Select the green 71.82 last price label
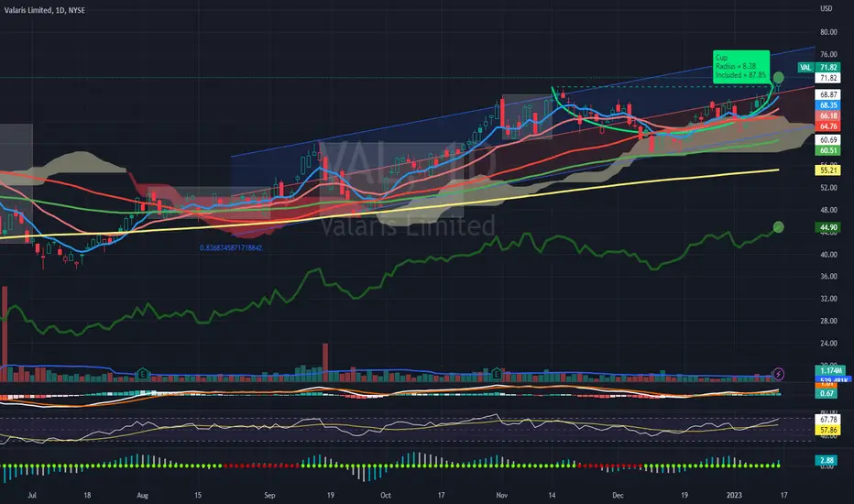The height and width of the screenshot is (504, 854). click(x=828, y=68)
